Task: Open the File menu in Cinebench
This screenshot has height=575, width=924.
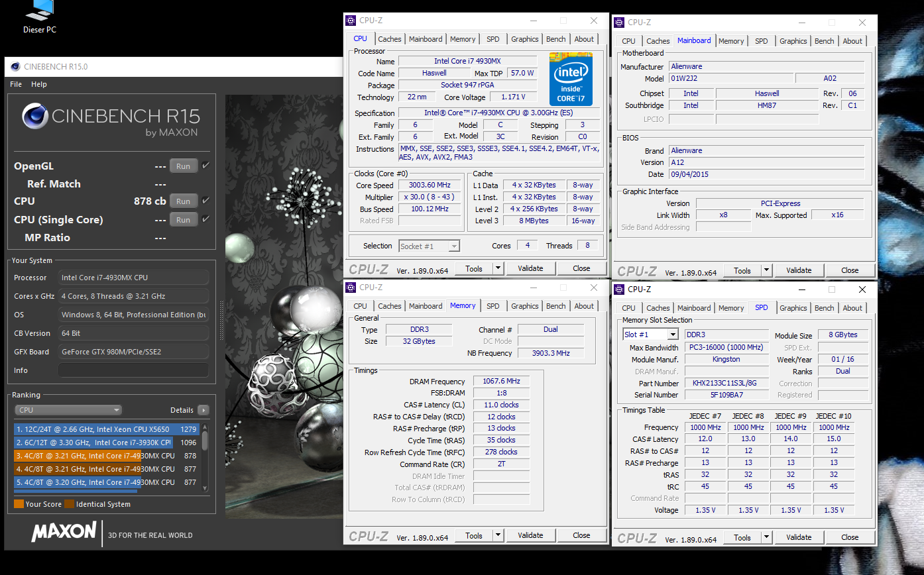Action: point(16,84)
